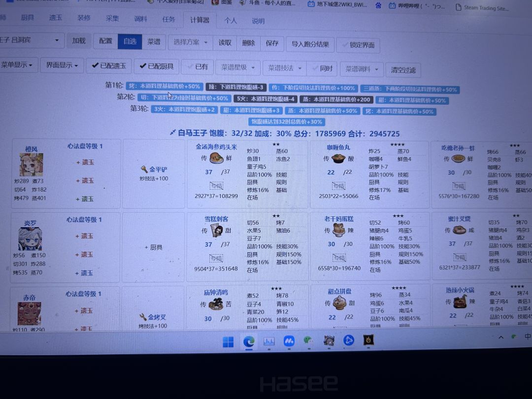Click the 老干妈蛋糕 dish icon
Screen dimensions: 532x399
pyautogui.click(x=339, y=231)
